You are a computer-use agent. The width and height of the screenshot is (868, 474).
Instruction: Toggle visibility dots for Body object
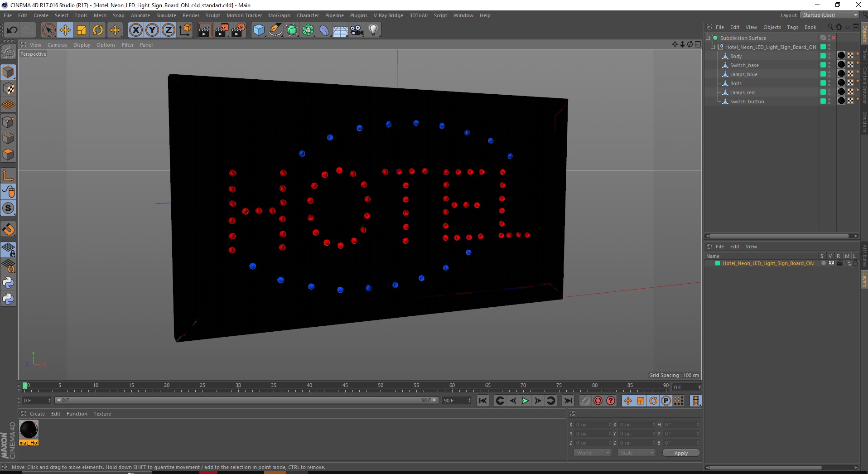(829, 56)
